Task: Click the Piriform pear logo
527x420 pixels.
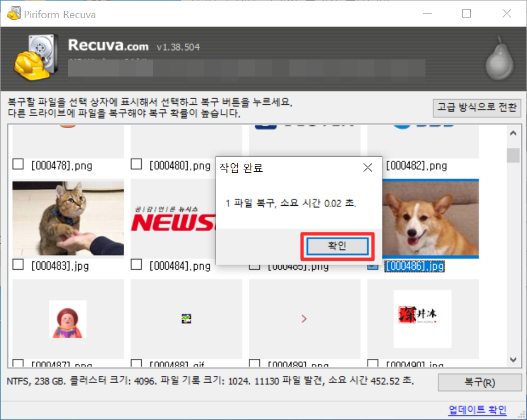Action: (499, 58)
